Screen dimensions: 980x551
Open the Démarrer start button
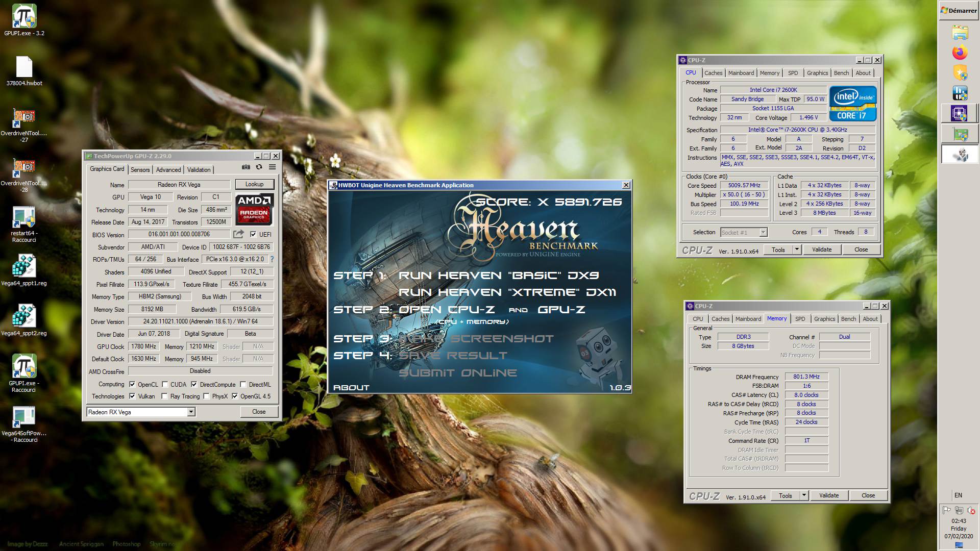pyautogui.click(x=959, y=10)
